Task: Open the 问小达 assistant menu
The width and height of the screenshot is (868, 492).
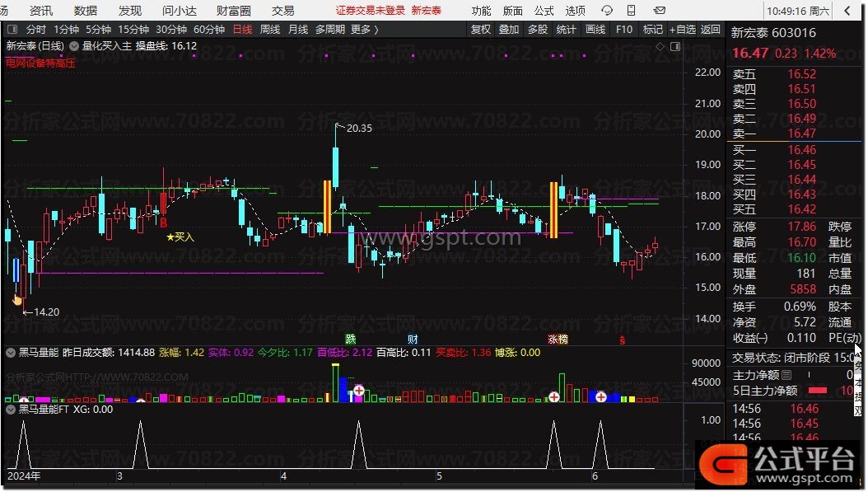Action: click(x=180, y=11)
